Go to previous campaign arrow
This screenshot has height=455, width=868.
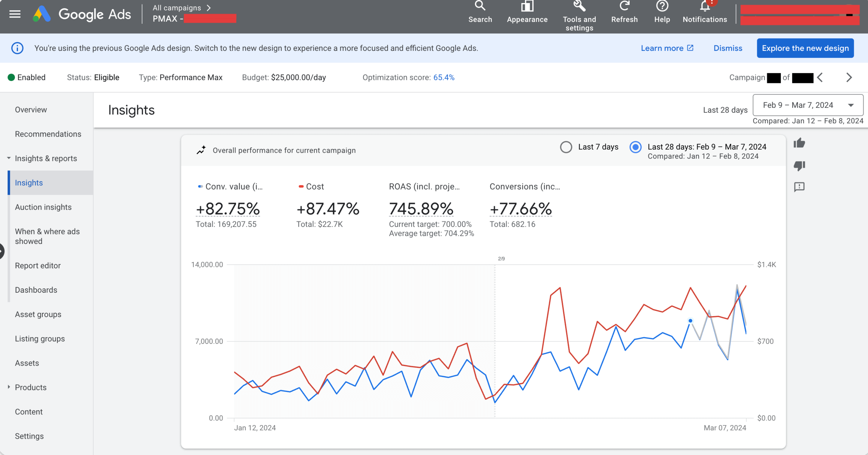(820, 78)
